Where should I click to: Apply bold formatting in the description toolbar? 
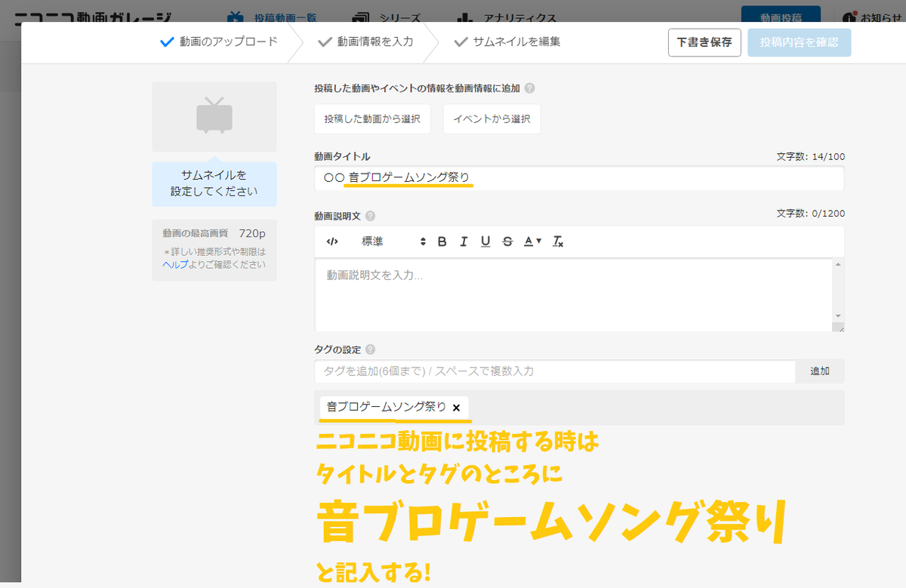[x=442, y=242]
